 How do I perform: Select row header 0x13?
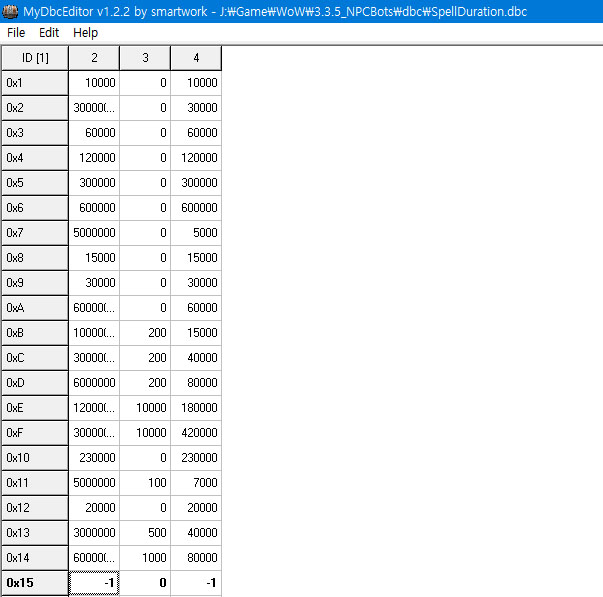35,533
